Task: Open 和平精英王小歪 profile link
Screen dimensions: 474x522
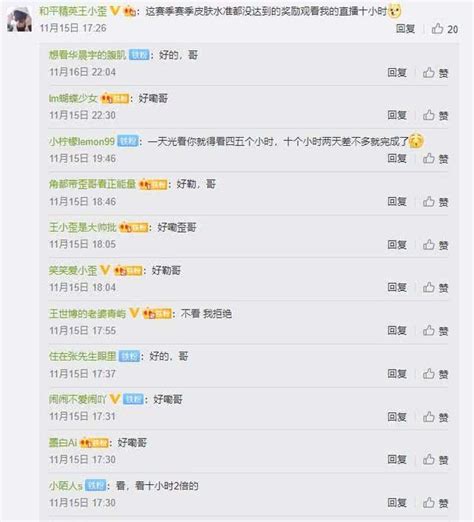Action: [x=73, y=11]
